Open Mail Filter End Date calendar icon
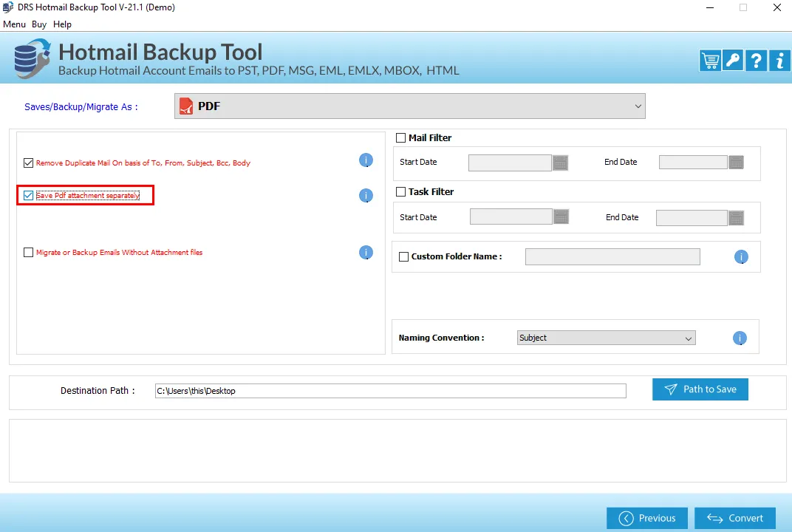The image size is (792, 532). 736,162
